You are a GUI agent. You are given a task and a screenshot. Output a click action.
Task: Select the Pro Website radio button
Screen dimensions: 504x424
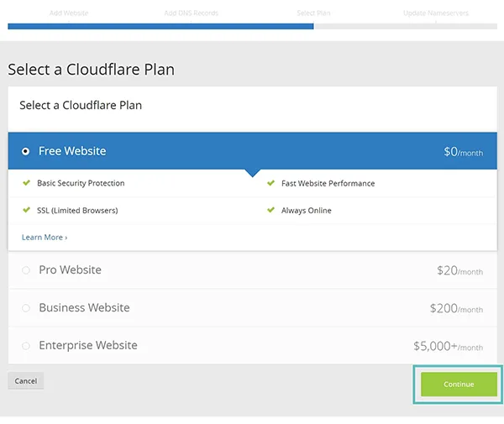click(x=26, y=270)
